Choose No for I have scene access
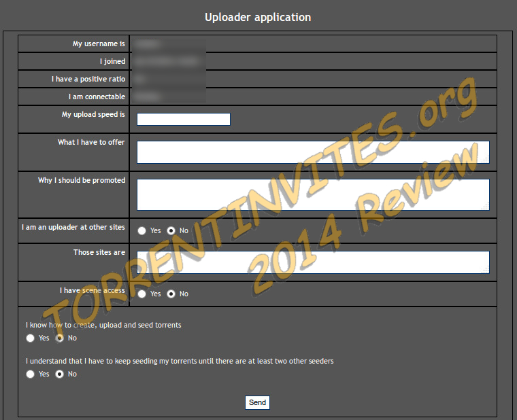 [x=171, y=294]
